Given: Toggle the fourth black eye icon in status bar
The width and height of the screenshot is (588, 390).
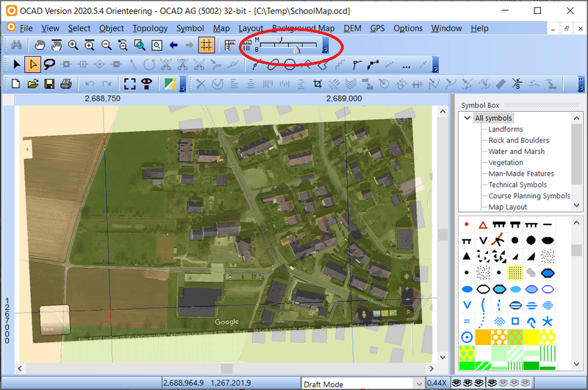Looking at the screenshot, I should (492, 383).
